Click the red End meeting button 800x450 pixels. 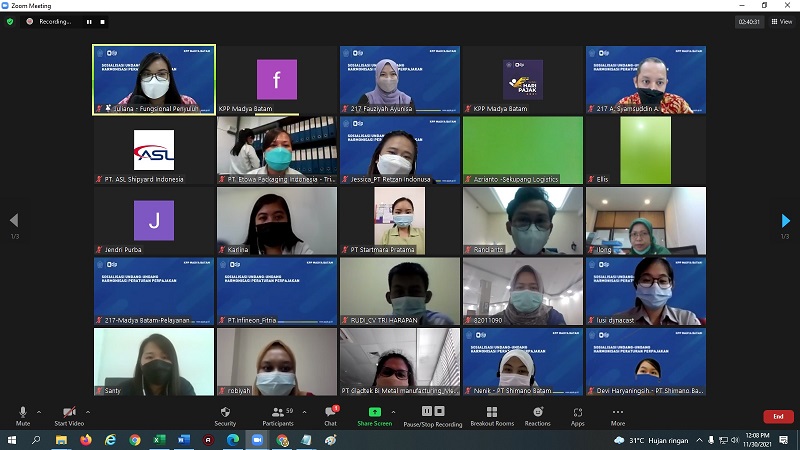(x=778, y=416)
